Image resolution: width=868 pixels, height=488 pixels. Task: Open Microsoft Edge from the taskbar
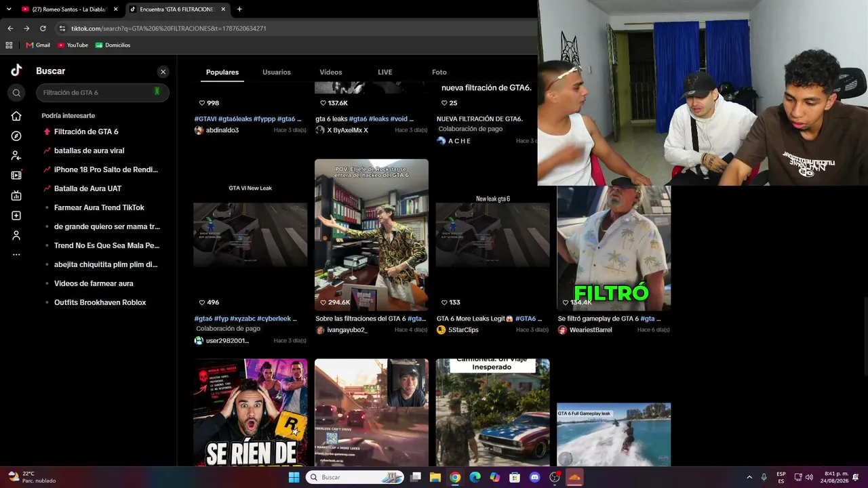475,477
